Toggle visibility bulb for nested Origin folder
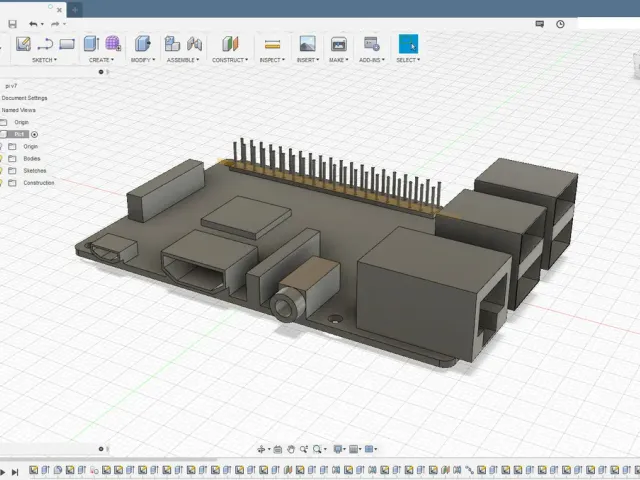 (x=1, y=146)
